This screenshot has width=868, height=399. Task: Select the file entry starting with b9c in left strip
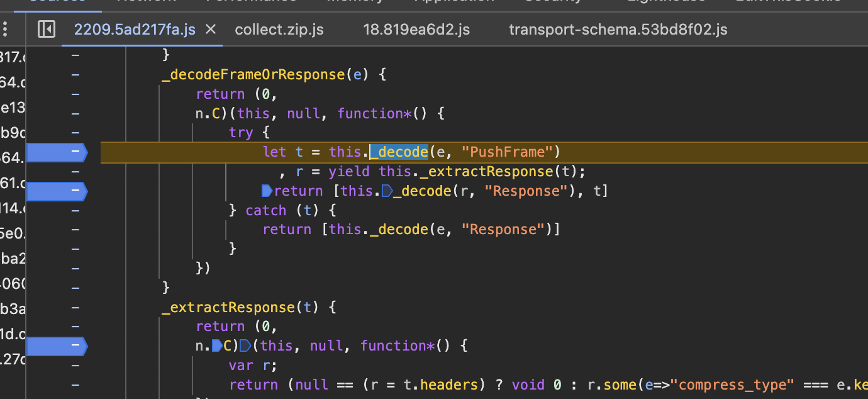pyautogui.click(x=11, y=133)
